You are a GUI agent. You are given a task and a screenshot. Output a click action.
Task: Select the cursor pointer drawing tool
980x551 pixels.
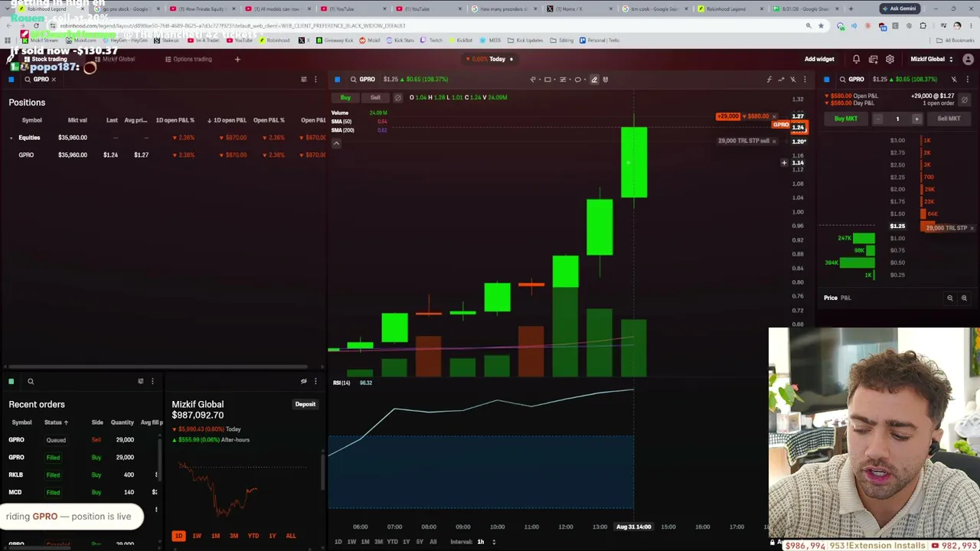click(533, 79)
